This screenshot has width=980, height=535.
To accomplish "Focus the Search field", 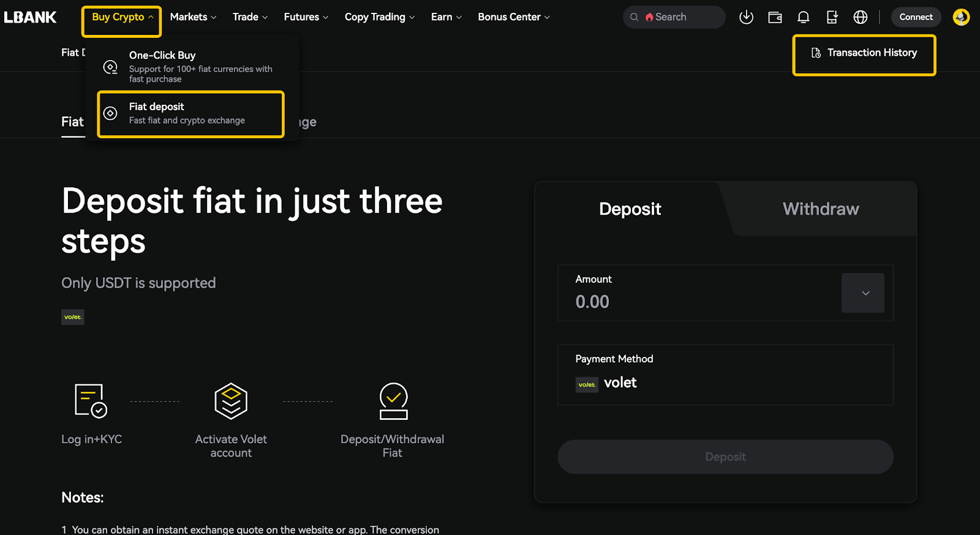I will pyautogui.click(x=674, y=17).
